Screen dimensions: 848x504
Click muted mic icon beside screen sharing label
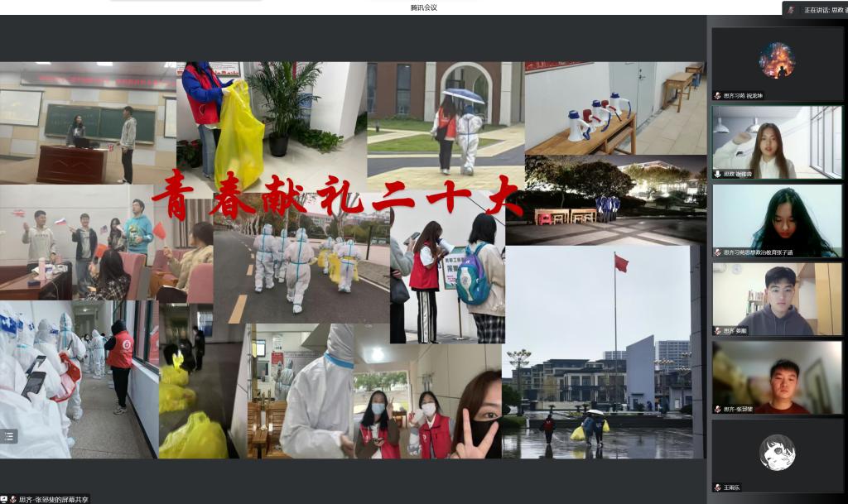pos(13,499)
